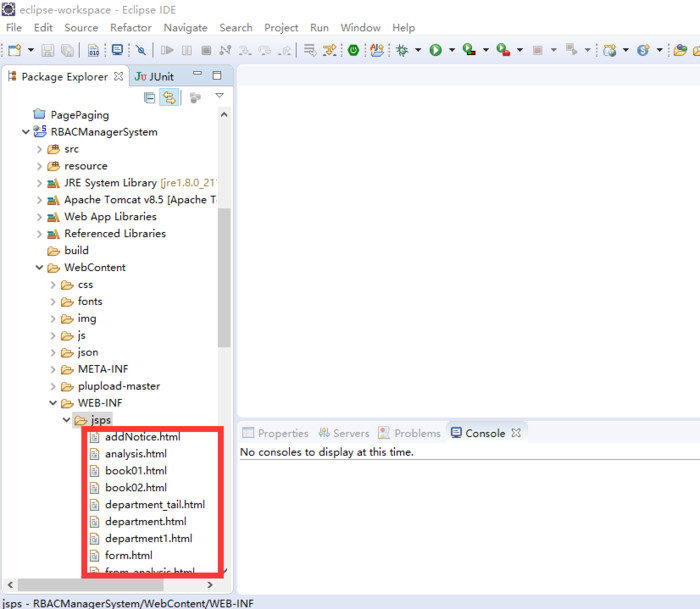Click the Step Return icon
The image size is (700, 609).
pos(284,50)
